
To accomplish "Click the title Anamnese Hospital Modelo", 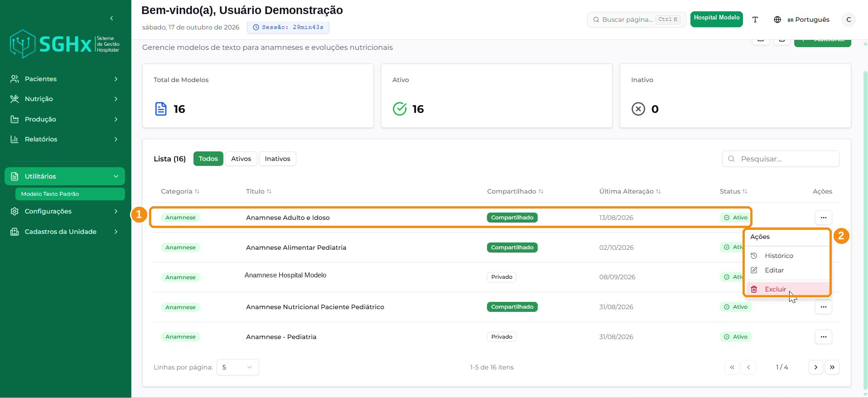I will pos(285,275).
